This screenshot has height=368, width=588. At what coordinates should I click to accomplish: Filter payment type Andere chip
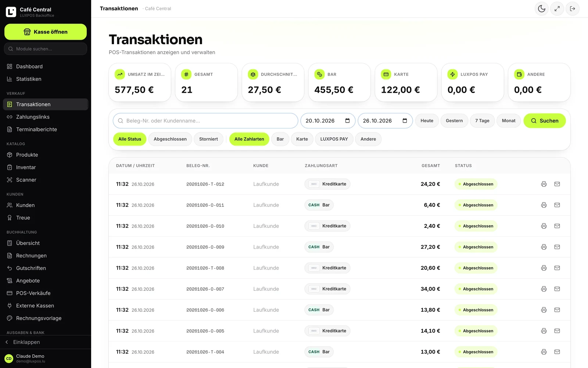368,139
